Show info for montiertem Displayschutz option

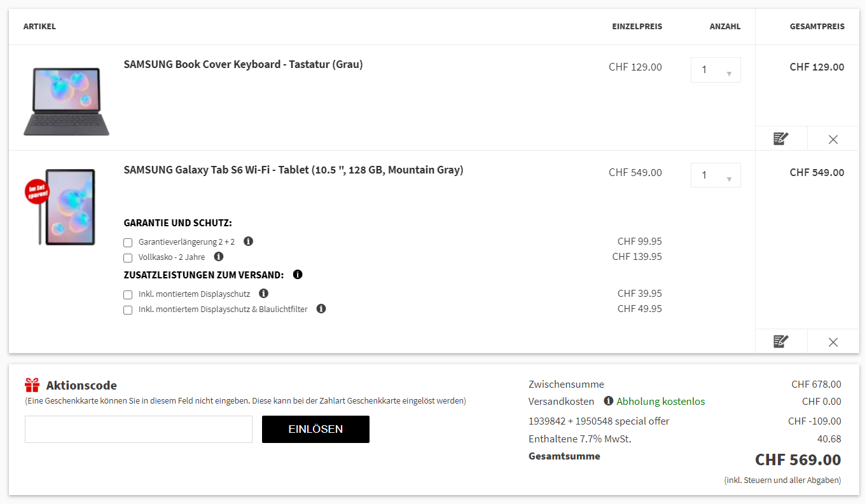(x=264, y=294)
